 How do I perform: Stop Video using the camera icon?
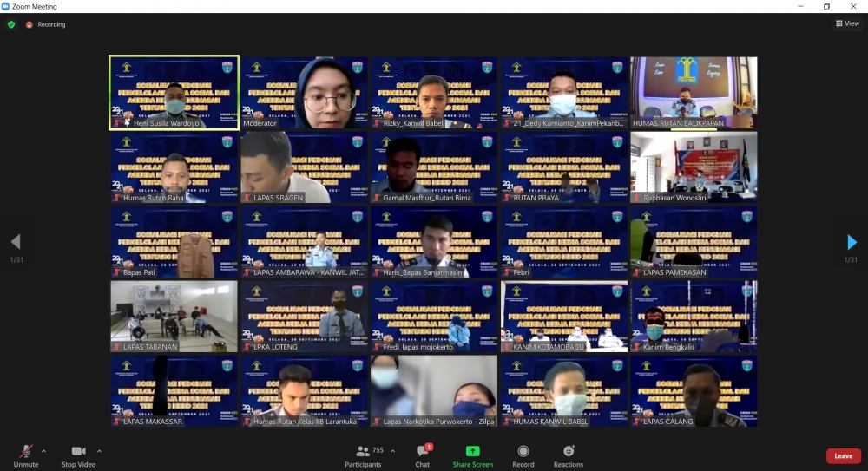78,451
